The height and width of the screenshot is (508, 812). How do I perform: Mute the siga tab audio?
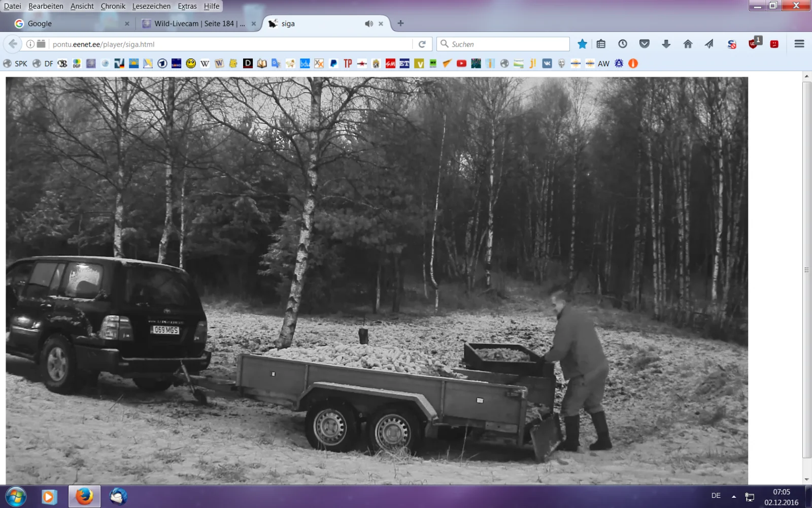(x=368, y=24)
